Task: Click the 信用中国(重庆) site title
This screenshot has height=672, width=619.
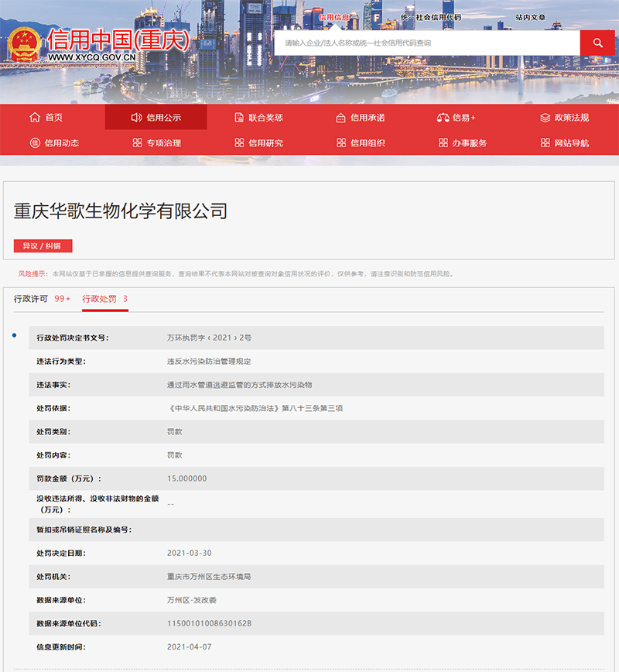Action: (118, 39)
